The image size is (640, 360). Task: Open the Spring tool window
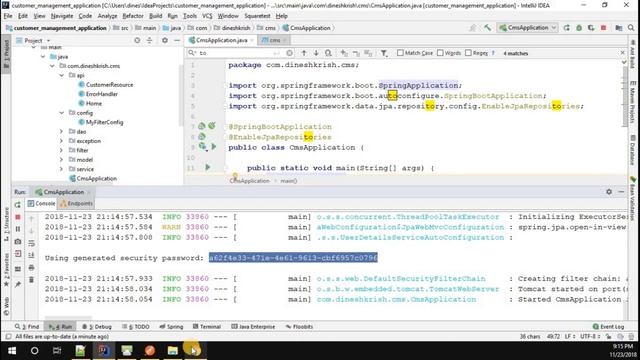171,327
